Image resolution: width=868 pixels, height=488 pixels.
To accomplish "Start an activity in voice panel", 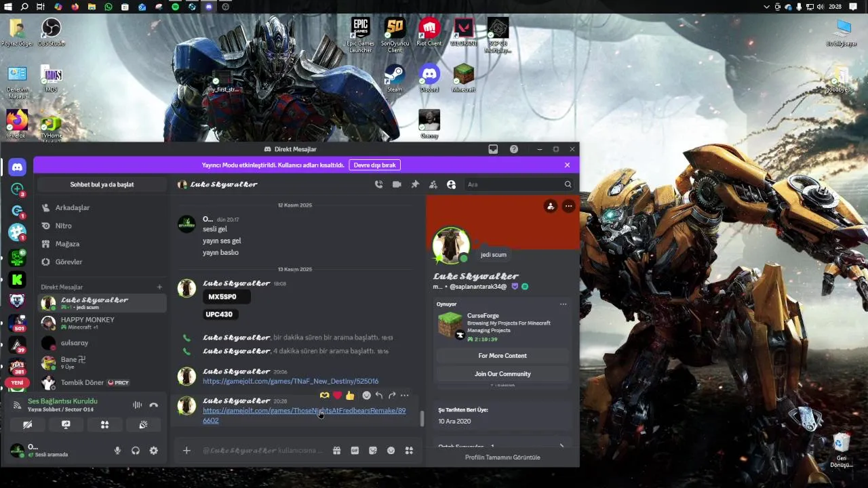I will (104, 425).
